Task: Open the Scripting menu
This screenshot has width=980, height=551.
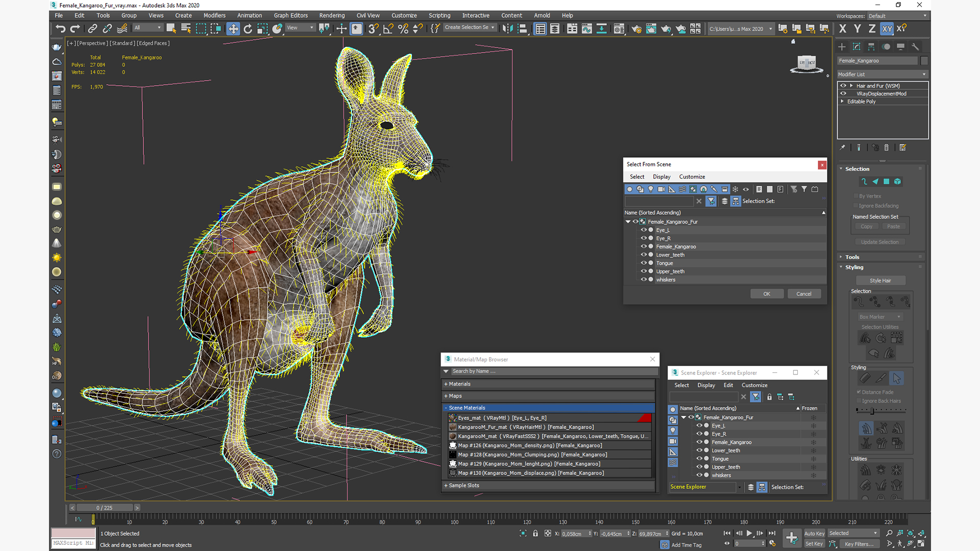Action: [439, 15]
